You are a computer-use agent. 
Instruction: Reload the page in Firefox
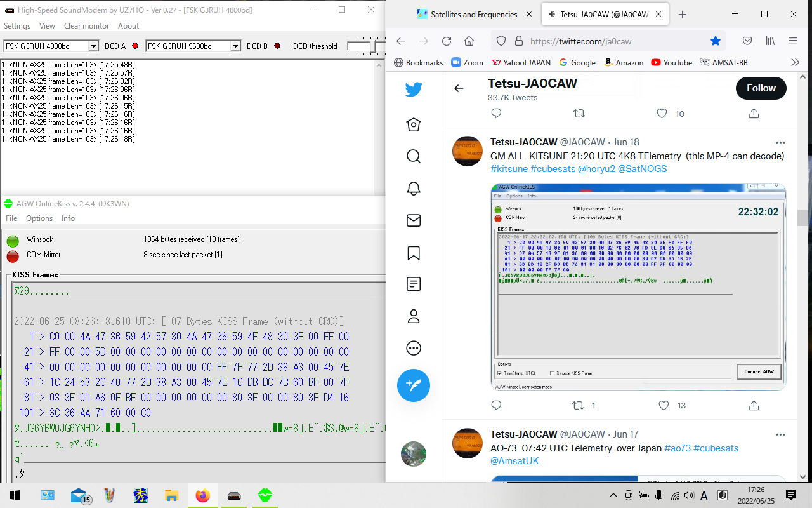pyautogui.click(x=447, y=41)
